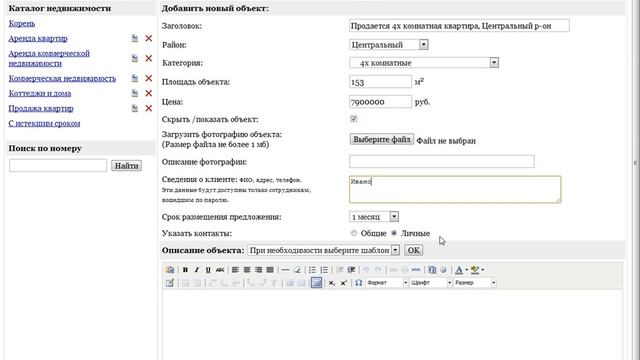Viewport: 640px width, 360px height.
Task: Delete the Аренда квартир category
Action: pos(149,38)
